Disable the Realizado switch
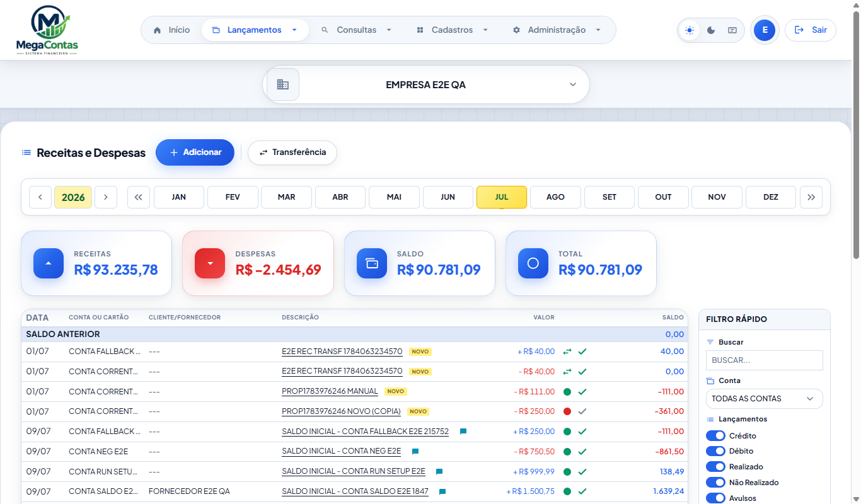This screenshot has width=861, height=504. (715, 467)
